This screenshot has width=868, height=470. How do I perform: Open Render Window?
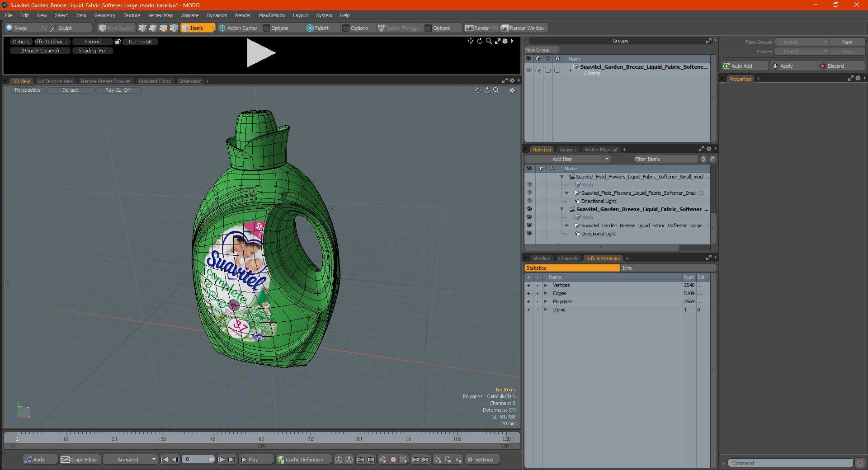click(524, 28)
